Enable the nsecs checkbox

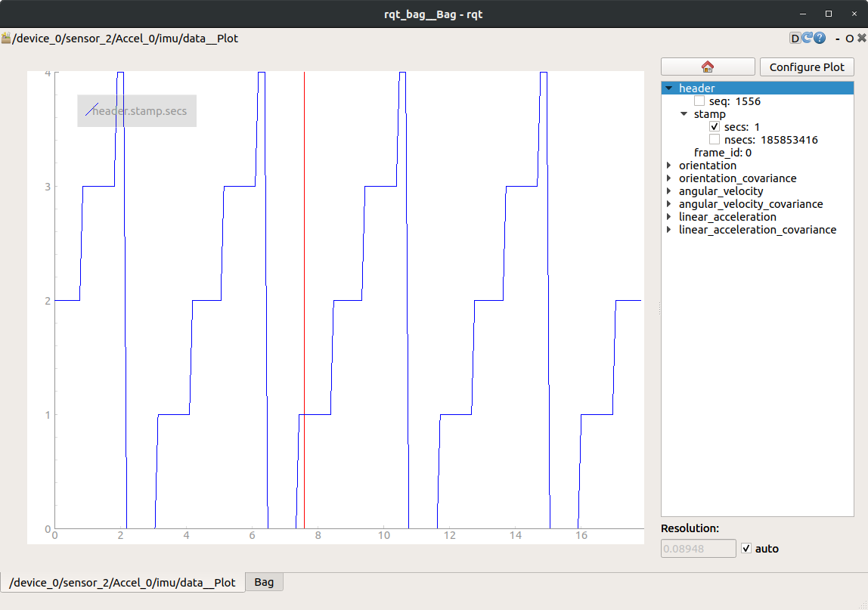pos(715,139)
